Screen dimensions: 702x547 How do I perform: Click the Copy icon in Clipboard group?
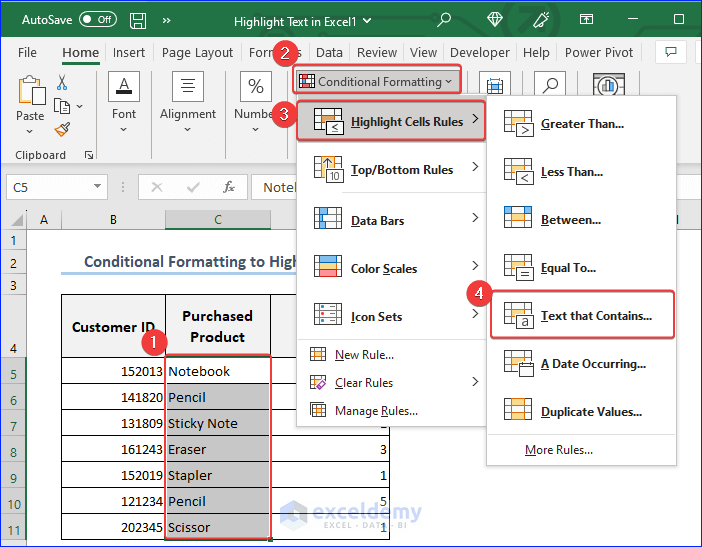62,106
